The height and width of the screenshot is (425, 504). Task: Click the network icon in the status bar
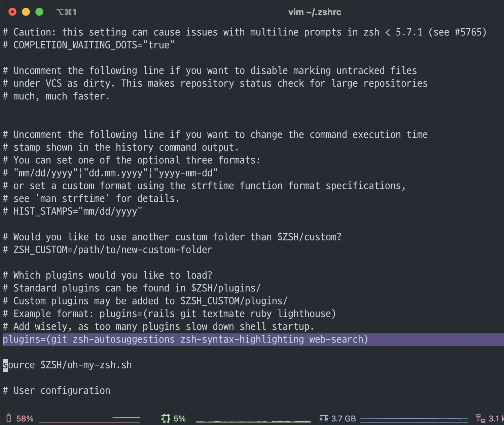tap(480, 418)
